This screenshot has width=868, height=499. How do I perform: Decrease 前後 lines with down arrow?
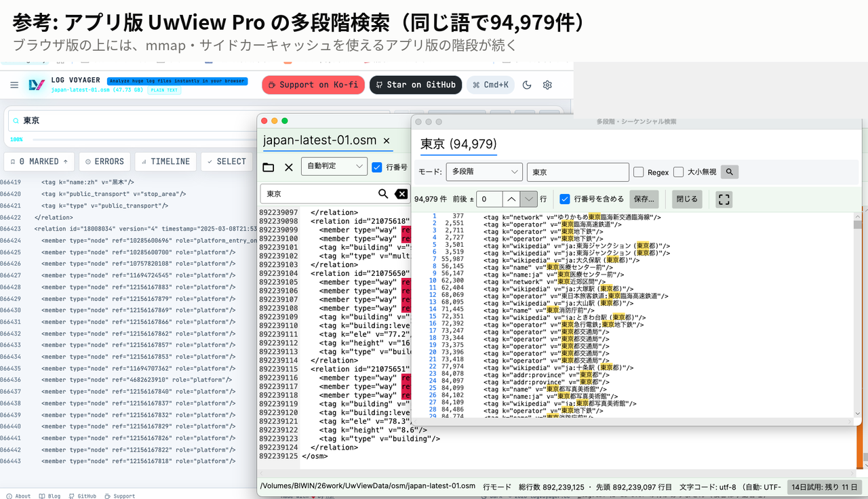(x=529, y=199)
